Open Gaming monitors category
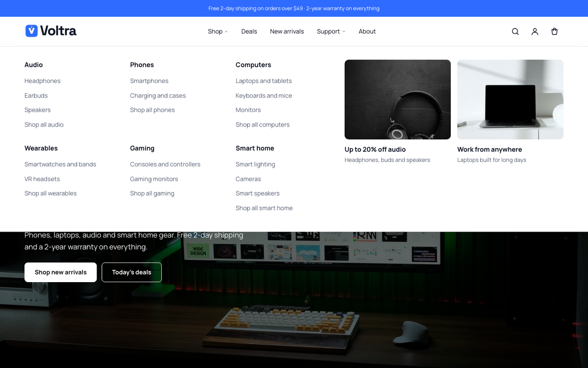Screen dimensions: 588x368 point(154,179)
